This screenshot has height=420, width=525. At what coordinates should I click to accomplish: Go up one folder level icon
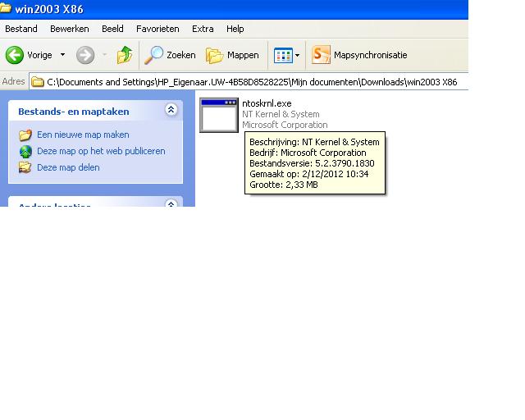(124, 55)
